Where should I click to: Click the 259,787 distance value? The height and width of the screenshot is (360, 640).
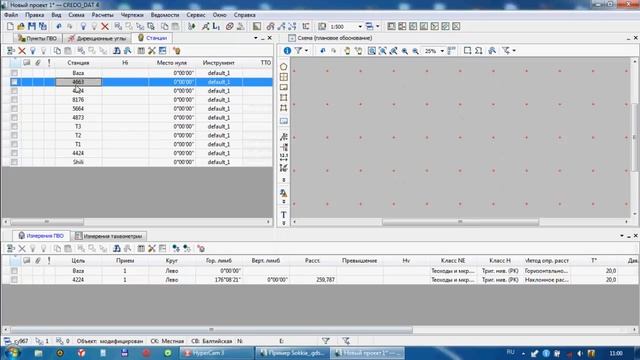[x=325, y=280]
